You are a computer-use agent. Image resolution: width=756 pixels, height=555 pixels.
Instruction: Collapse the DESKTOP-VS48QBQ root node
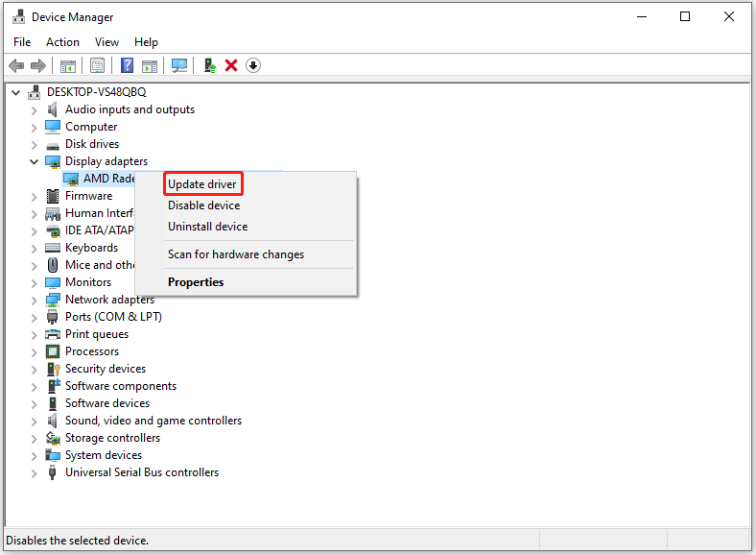(x=16, y=92)
